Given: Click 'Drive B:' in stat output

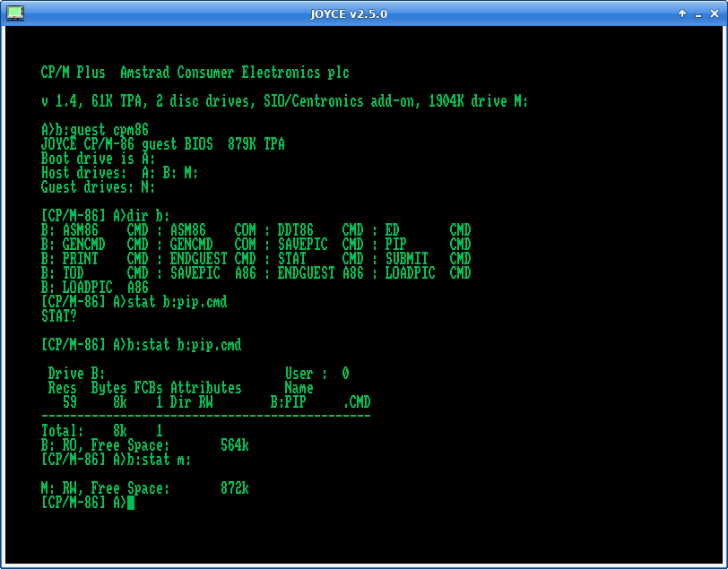Looking at the screenshot, I should [x=76, y=374].
